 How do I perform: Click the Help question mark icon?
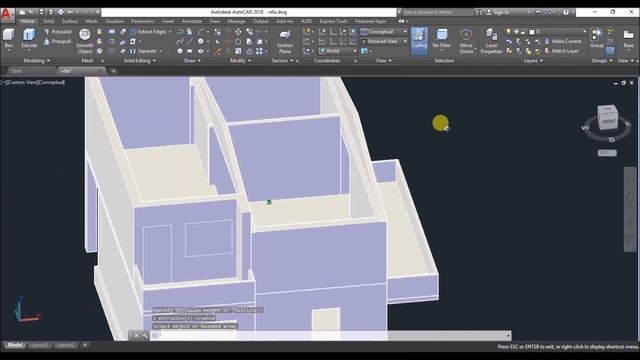pos(566,12)
